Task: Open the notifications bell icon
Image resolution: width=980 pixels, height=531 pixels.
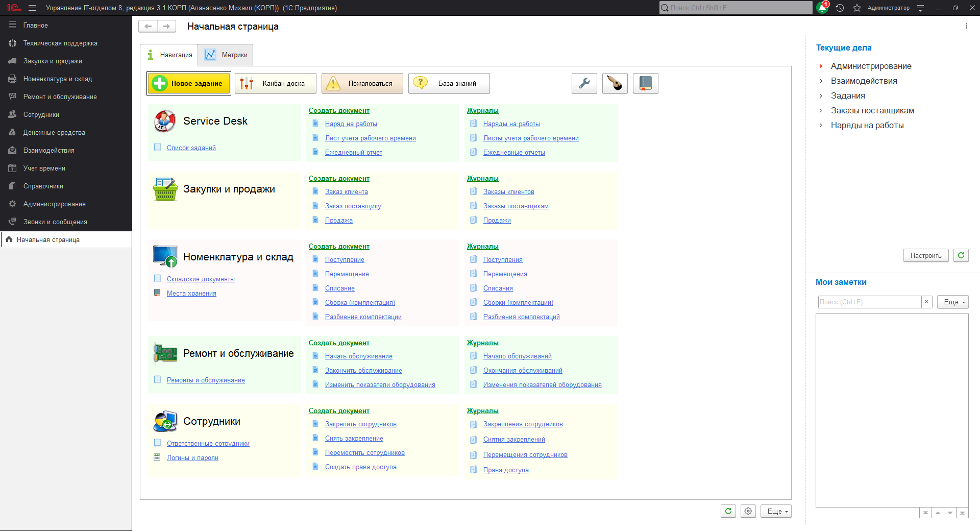Action: 822,8
